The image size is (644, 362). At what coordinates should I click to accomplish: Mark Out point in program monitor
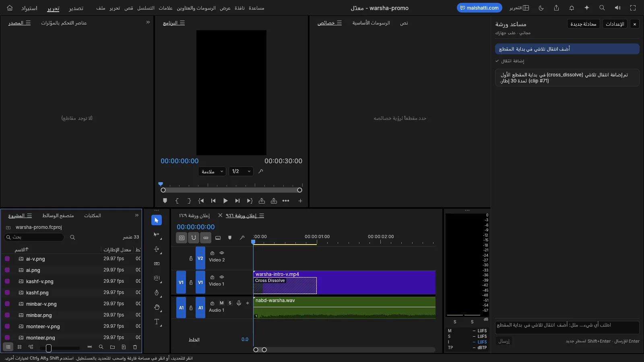coord(189,201)
